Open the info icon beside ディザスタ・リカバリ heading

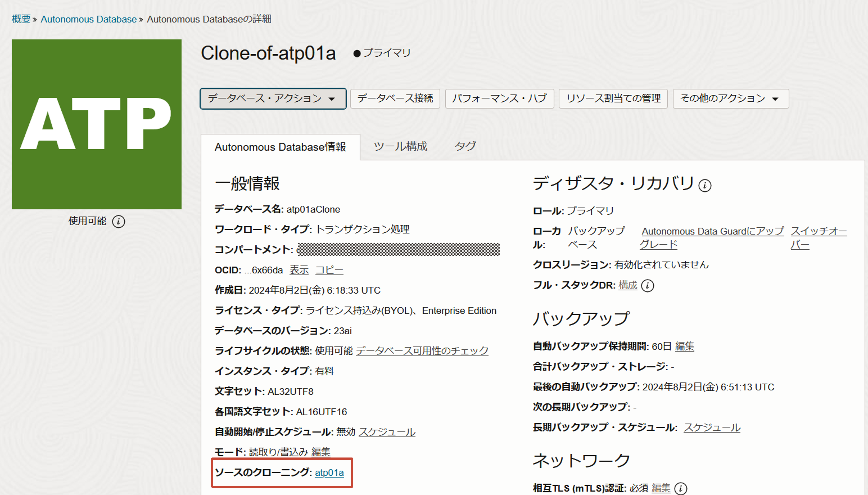705,186
